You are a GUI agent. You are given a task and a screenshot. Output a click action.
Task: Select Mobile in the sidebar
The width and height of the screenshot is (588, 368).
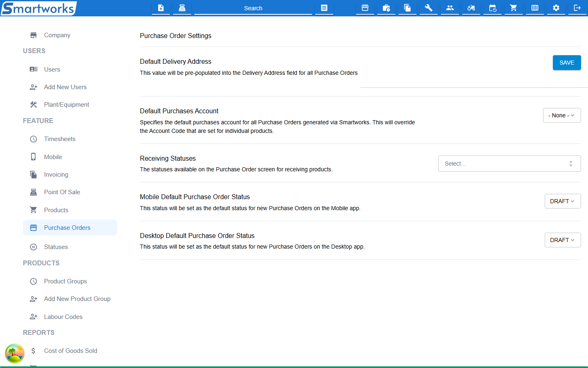pos(70,157)
